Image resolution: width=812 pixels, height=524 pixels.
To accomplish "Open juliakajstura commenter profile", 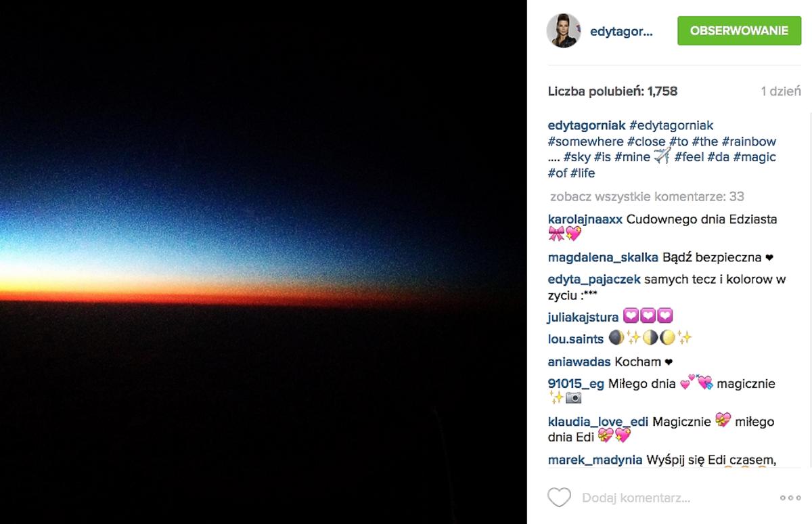I will tap(583, 317).
